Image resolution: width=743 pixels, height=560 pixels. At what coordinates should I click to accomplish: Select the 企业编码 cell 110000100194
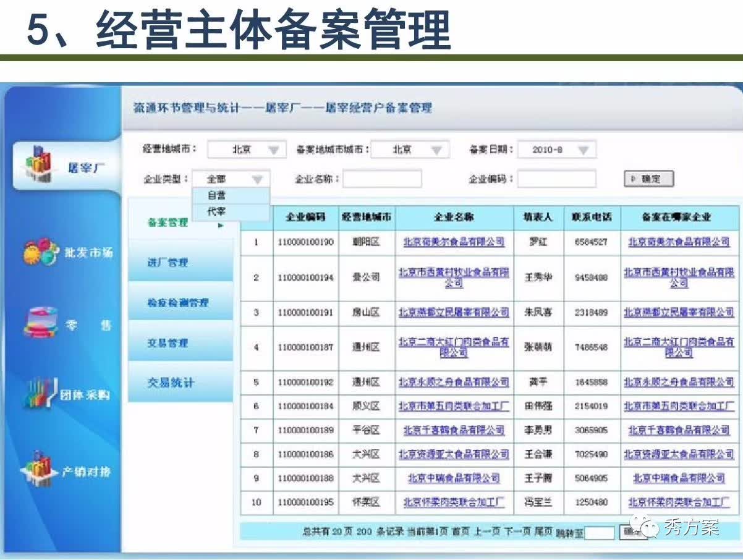pyautogui.click(x=305, y=278)
